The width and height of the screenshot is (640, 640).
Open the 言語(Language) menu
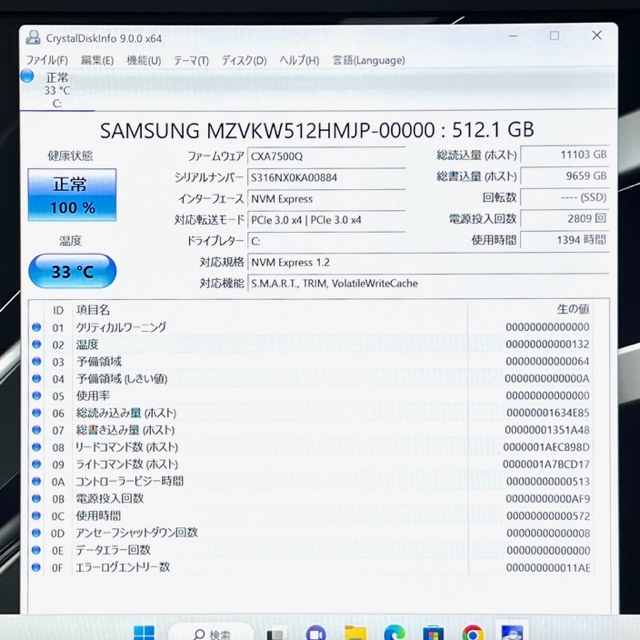369,60
